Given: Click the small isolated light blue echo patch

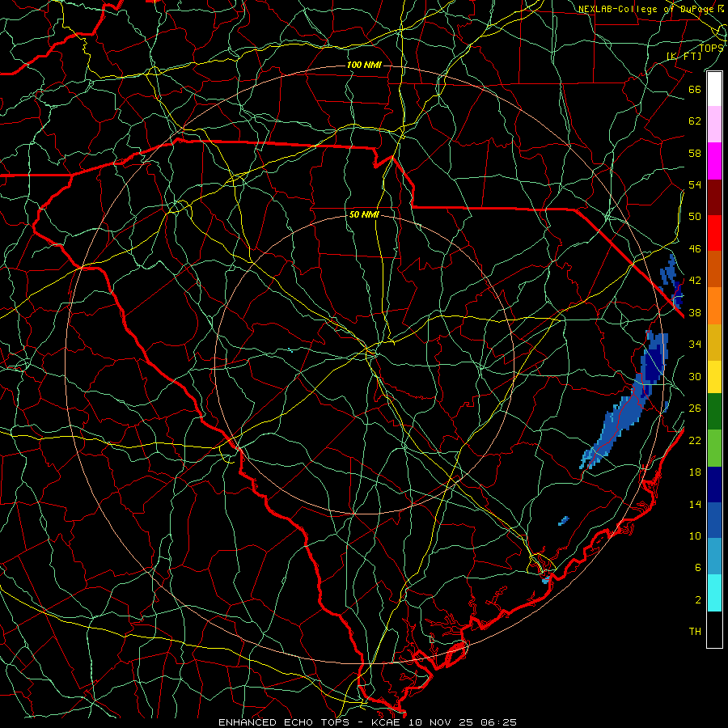Looking at the screenshot, I should (x=564, y=520).
